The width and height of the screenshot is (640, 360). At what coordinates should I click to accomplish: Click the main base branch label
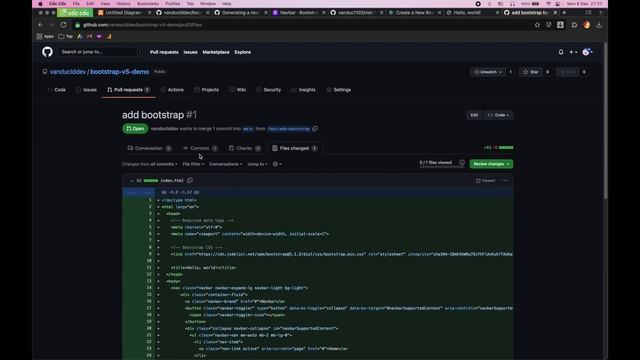click(248, 129)
